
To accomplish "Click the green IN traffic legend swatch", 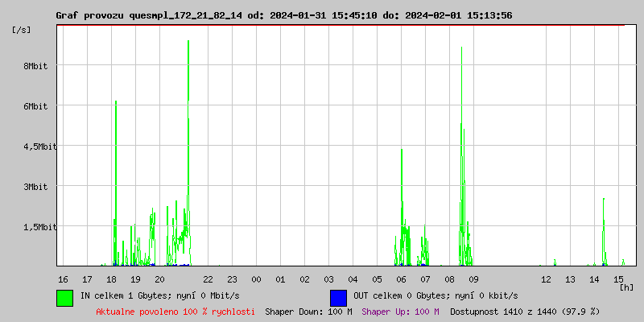I will [x=64, y=297].
